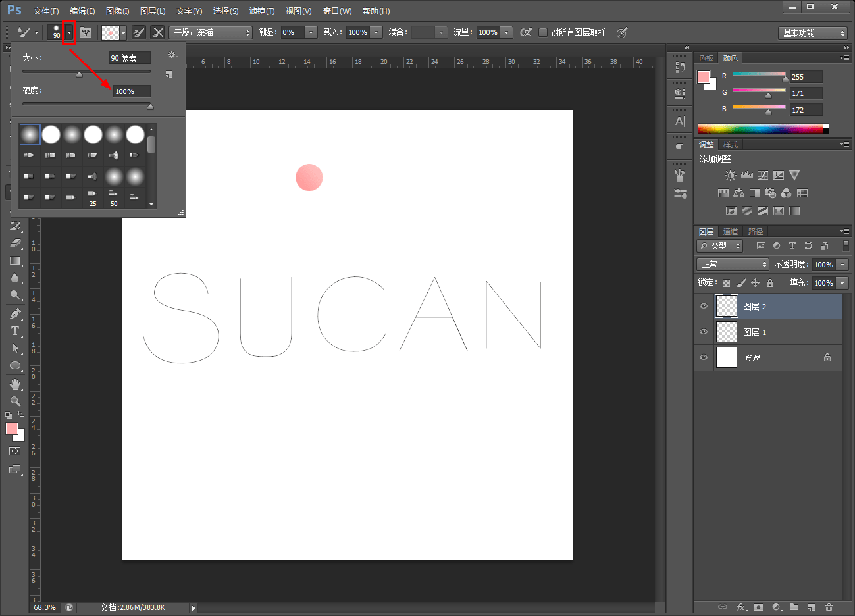Screen dimensions: 855x616
Task: Open the brush picker gear settings menu
Action: pyautogui.click(x=172, y=55)
